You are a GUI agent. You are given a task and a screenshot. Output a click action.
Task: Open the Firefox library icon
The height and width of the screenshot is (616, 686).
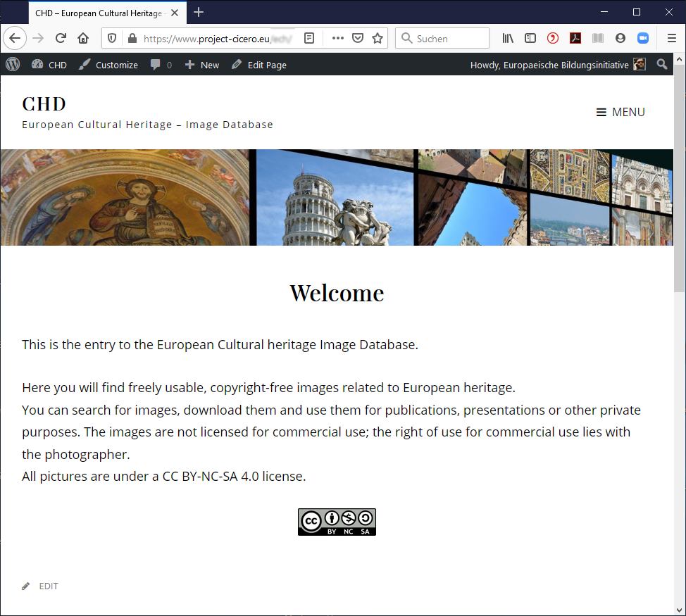(x=508, y=39)
